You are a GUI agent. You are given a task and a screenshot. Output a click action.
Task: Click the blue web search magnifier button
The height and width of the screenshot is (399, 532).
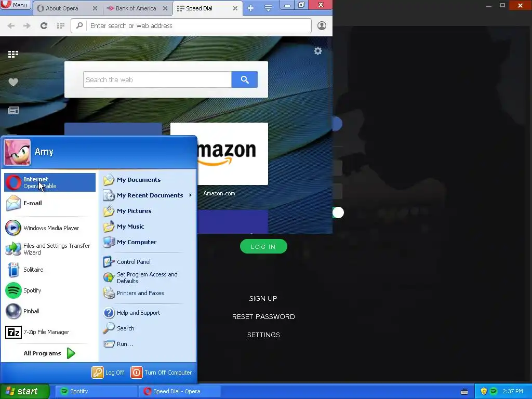pyautogui.click(x=245, y=79)
